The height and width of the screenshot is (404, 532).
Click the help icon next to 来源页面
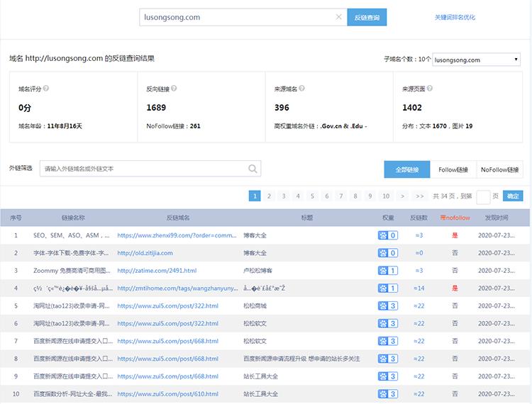coord(430,88)
